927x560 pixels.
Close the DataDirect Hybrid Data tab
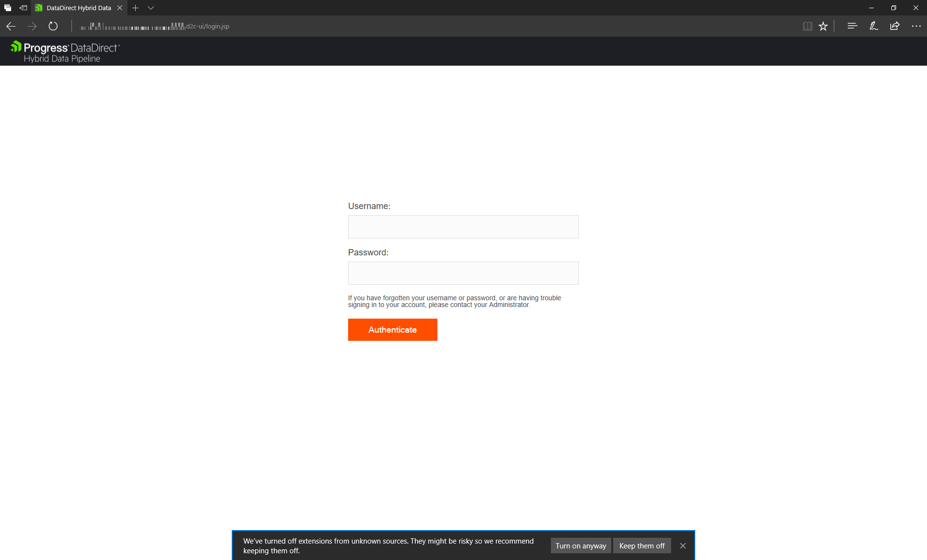[x=120, y=8]
